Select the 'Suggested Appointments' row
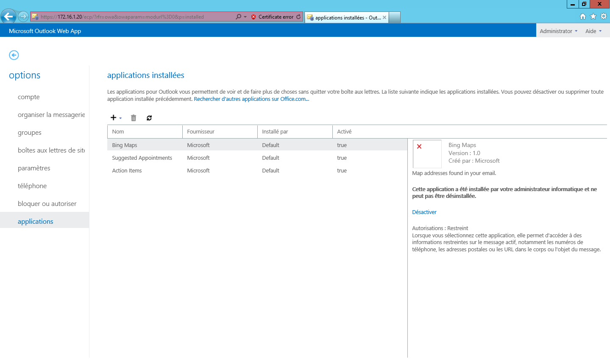The image size is (610, 364). point(257,158)
